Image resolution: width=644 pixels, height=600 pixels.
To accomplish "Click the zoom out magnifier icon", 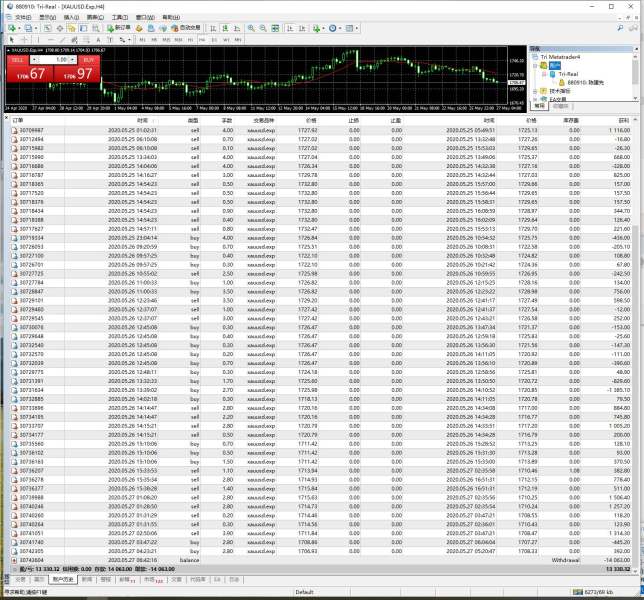I will (x=263, y=28).
